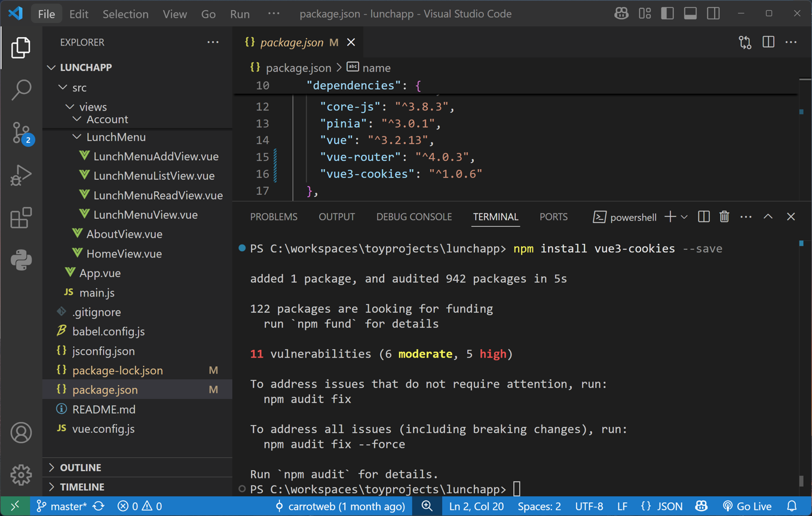Open the Manage gear menu

(21, 475)
